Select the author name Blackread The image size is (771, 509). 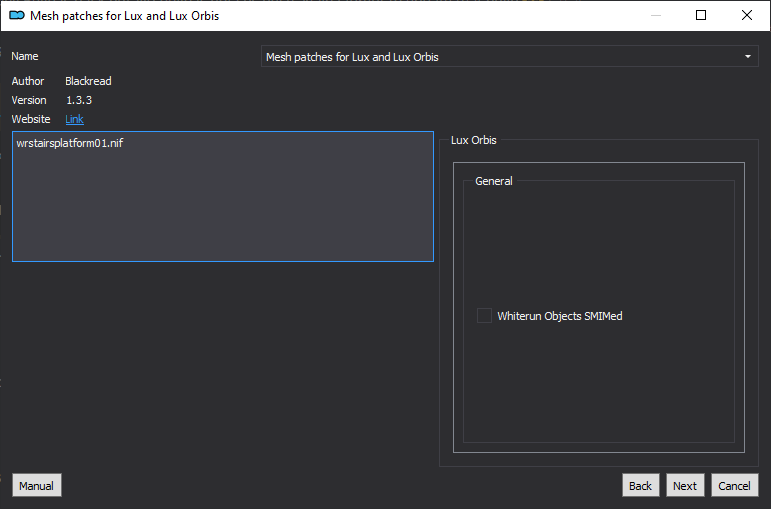[89, 81]
